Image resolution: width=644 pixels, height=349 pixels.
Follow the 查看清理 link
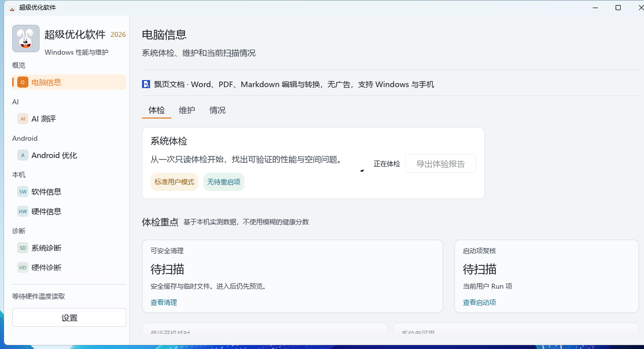tap(164, 302)
